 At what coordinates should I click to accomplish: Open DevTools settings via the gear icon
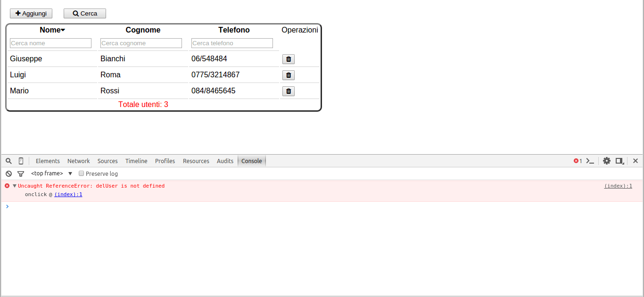pyautogui.click(x=607, y=161)
